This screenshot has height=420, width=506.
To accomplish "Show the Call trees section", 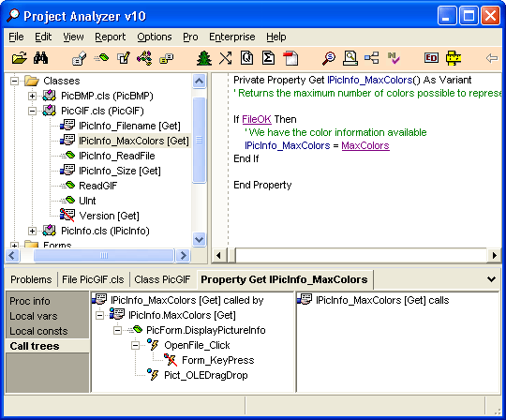I will [x=47, y=346].
